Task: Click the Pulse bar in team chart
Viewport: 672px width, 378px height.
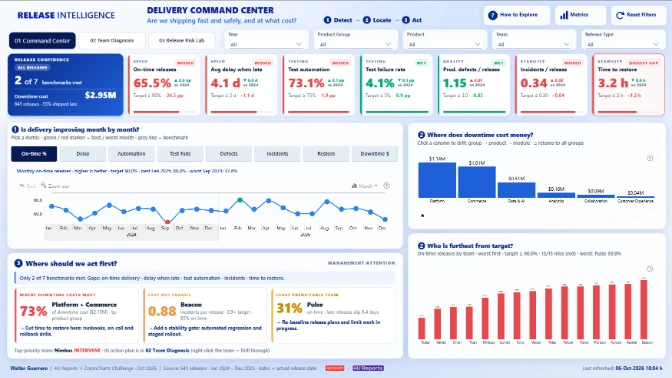Action: click(422, 329)
